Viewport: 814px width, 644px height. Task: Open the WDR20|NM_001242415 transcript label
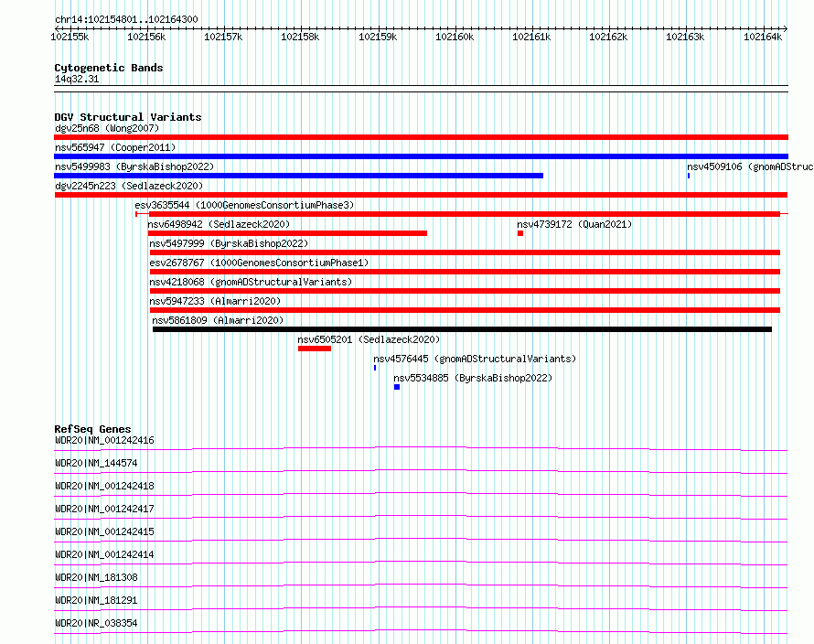click(x=104, y=531)
